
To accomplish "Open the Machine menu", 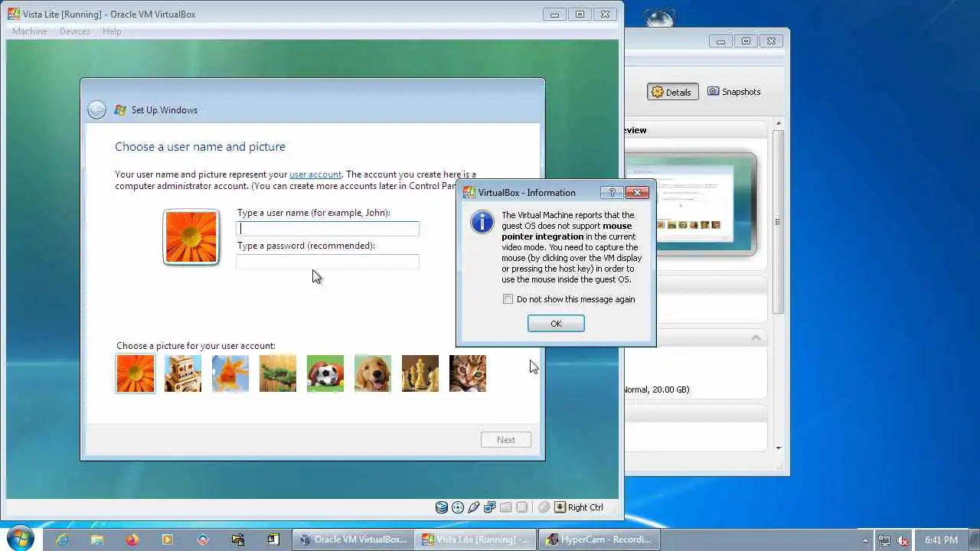I will coord(30,31).
